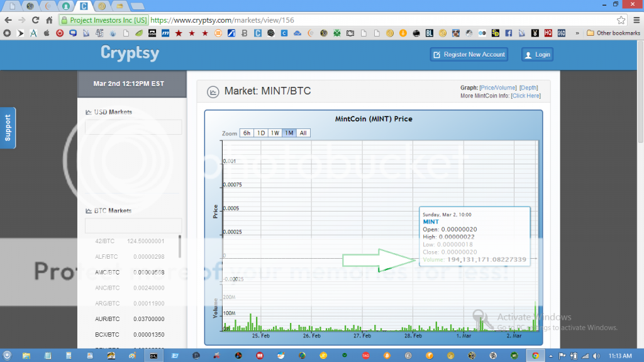The image size is (644, 362).
Task: Open the Support side tab
Action: click(8, 128)
